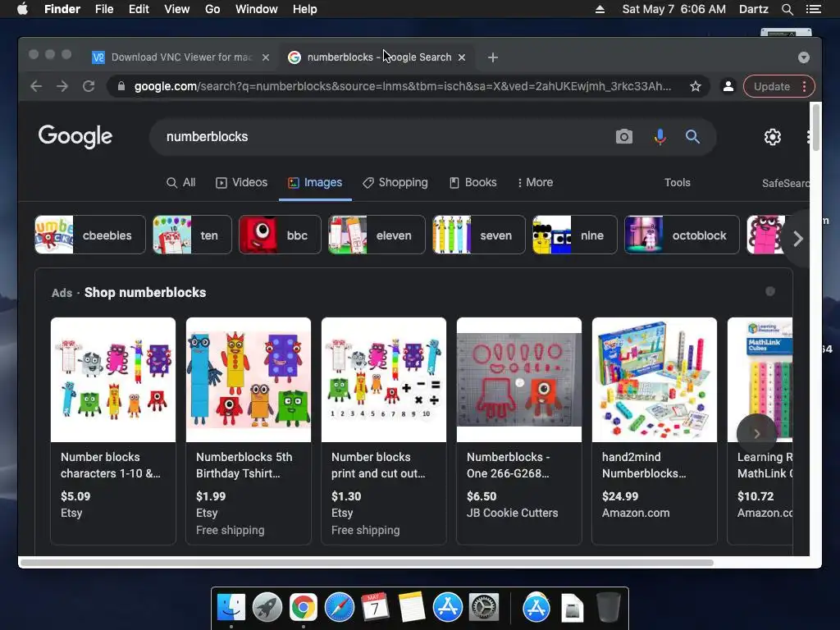This screenshot has height=630, width=840.
Task: Open Google Chrome from the Dock
Action: pyautogui.click(x=304, y=608)
